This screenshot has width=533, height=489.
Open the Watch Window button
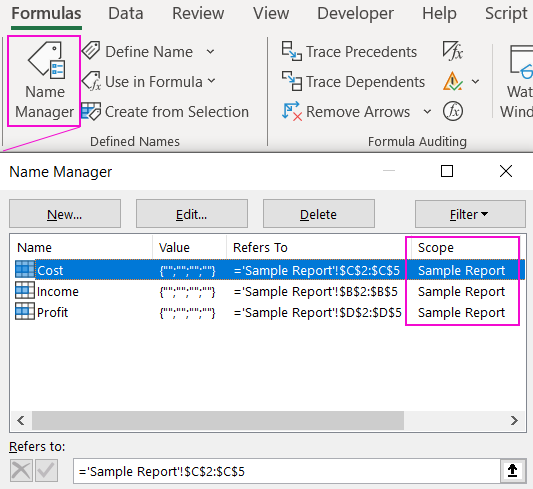pyautogui.click(x=516, y=82)
